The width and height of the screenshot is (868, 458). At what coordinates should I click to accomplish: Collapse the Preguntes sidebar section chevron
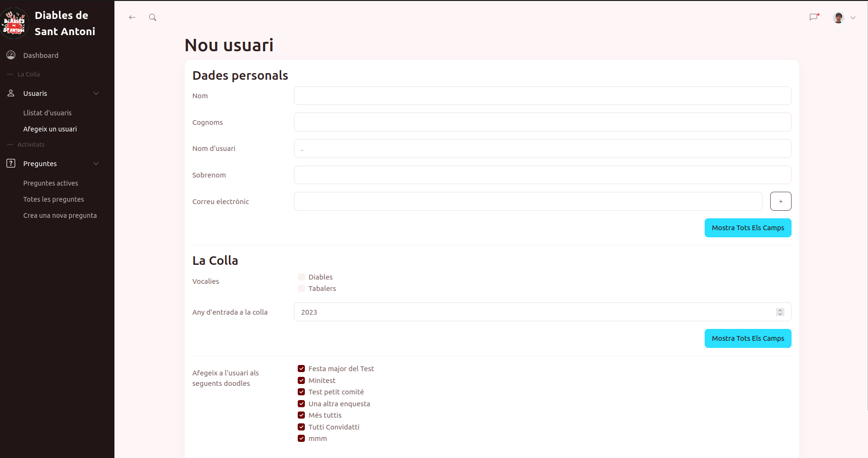(x=96, y=164)
